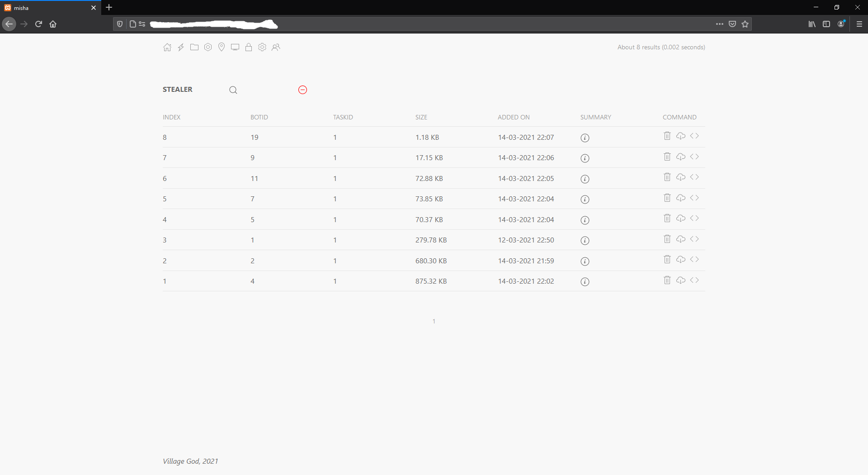Open a new browser tab

click(x=109, y=7)
